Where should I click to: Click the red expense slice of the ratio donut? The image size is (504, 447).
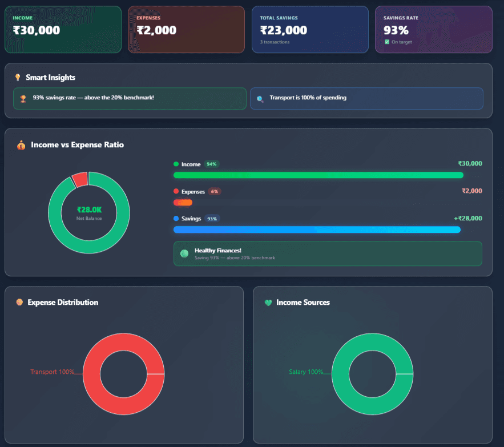pyautogui.click(x=80, y=179)
